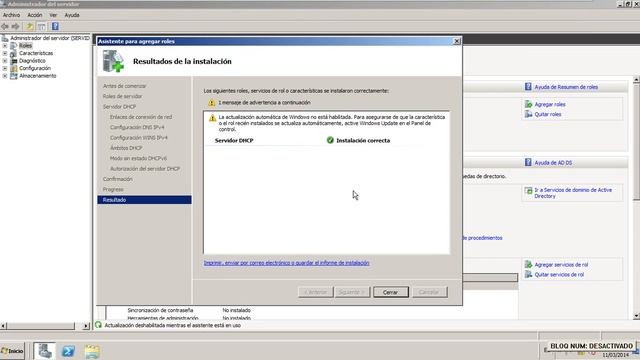Click the Ayuda de Resumen de roles icon

(x=528, y=87)
